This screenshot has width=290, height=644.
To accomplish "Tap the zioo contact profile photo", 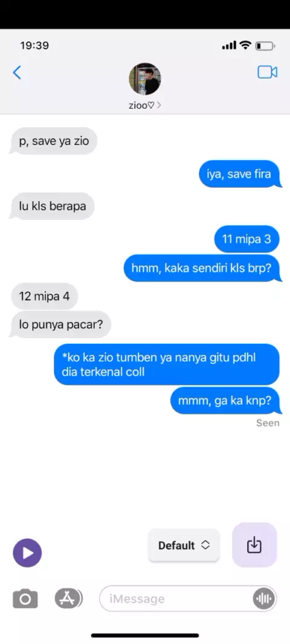I will 144,79.
